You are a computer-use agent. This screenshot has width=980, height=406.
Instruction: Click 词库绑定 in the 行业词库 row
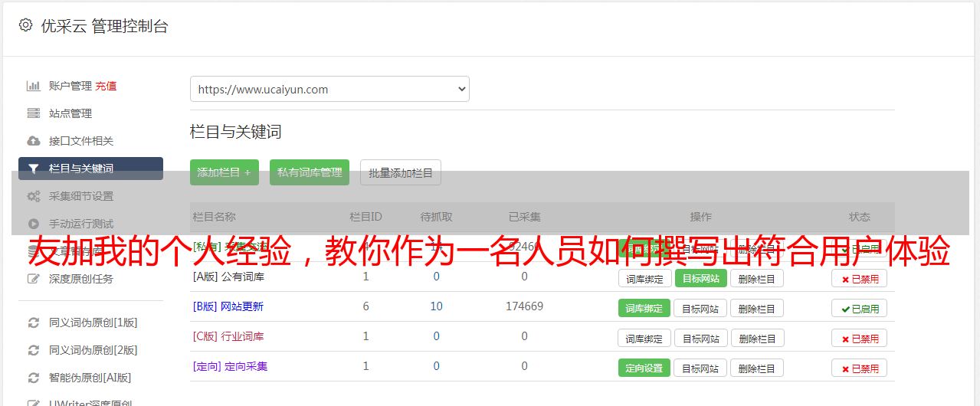[644, 339]
